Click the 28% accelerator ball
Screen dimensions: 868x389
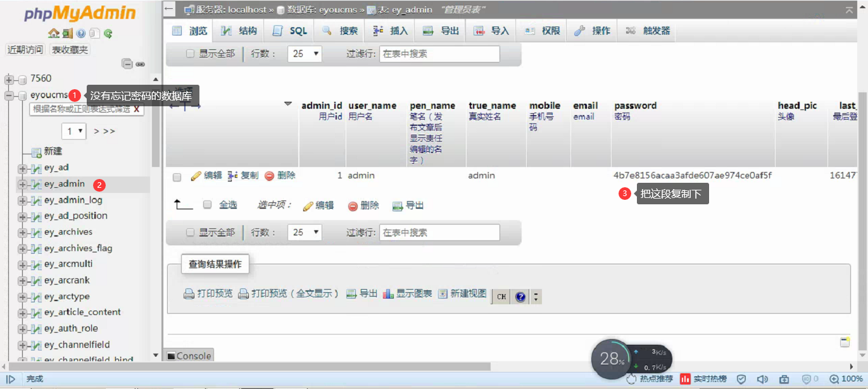click(x=612, y=359)
